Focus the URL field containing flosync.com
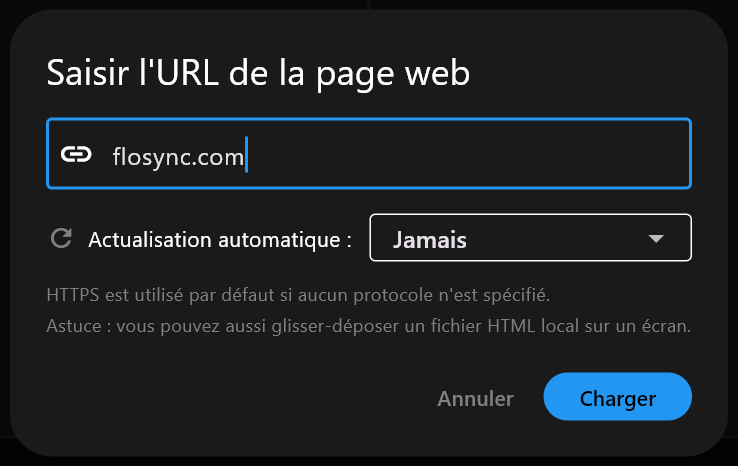 coord(369,153)
